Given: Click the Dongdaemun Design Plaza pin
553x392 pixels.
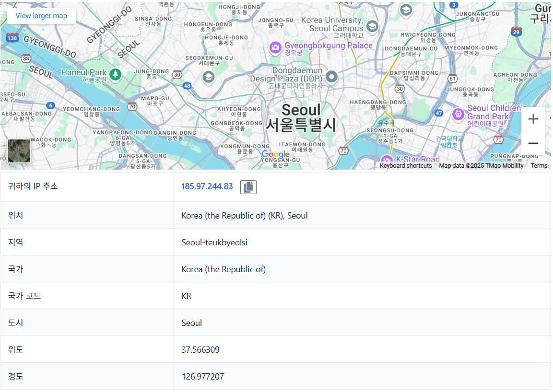Looking at the screenshot, I should (331, 77).
